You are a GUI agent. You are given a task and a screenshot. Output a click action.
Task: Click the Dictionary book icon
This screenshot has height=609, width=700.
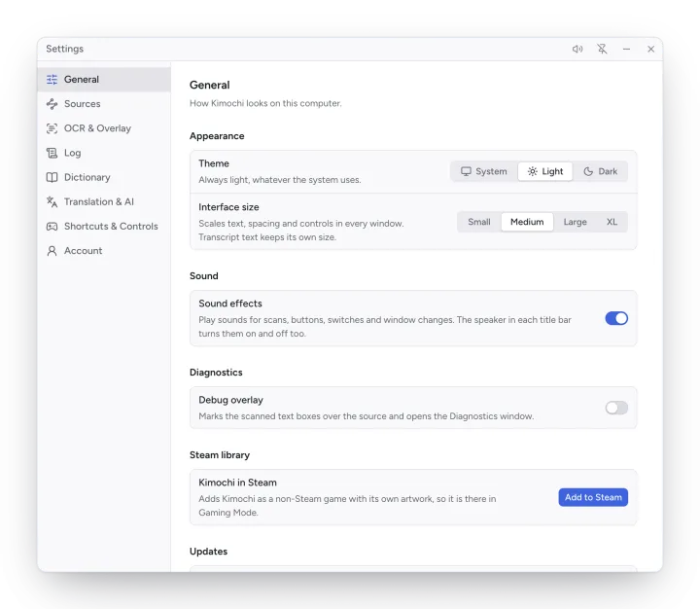52,177
